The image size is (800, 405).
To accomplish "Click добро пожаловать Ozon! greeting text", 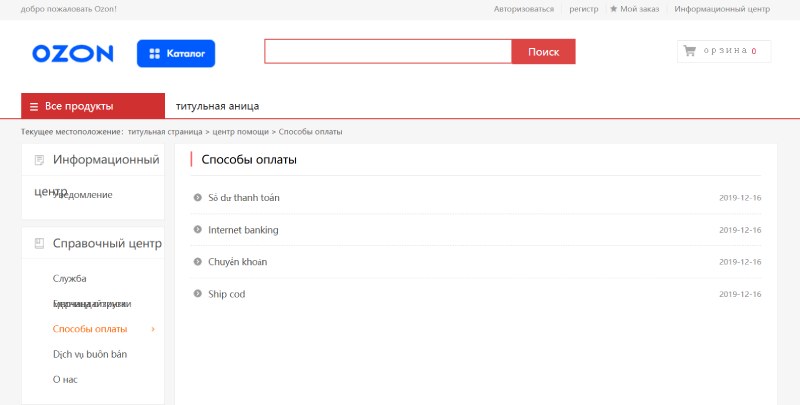I will (68, 9).
